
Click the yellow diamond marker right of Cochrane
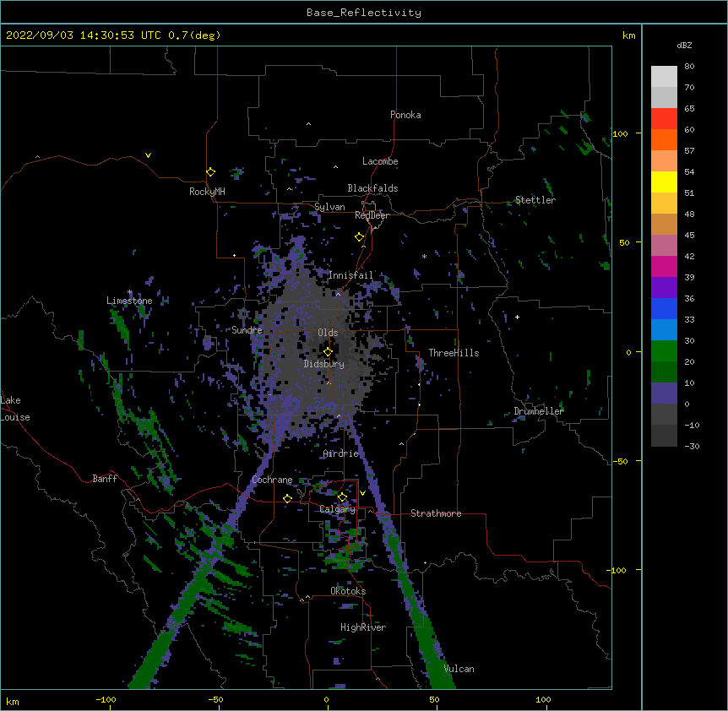(x=287, y=498)
